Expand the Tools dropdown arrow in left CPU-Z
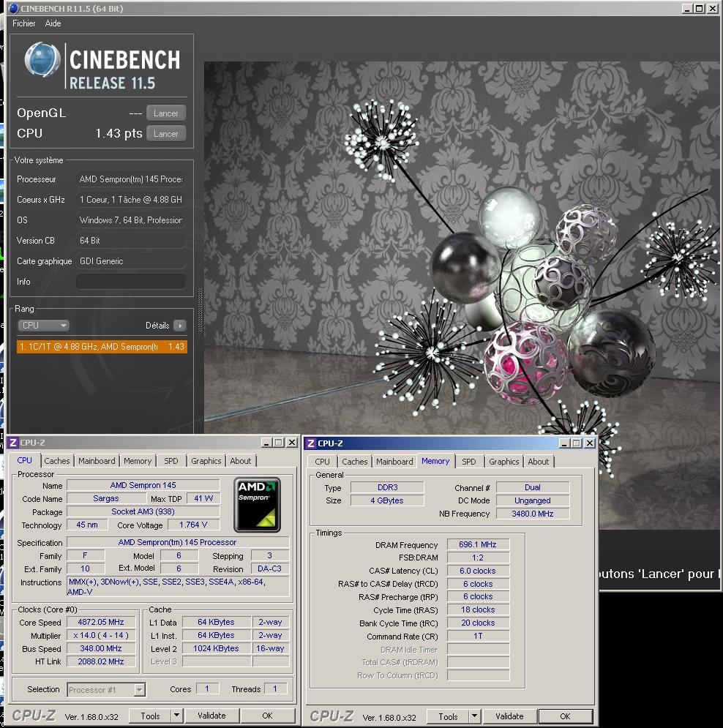The height and width of the screenshot is (728, 723). [x=177, y=716]
